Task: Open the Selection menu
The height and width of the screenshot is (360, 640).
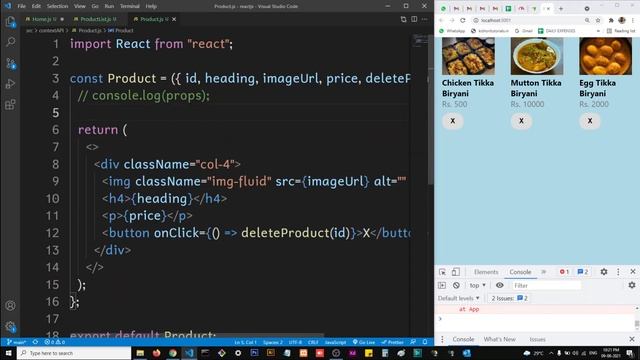Action: [x=57, y=6]
